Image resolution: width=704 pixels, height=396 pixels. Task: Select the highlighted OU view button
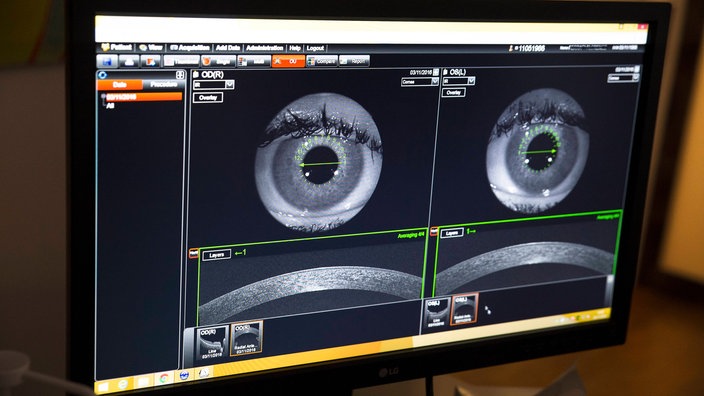[x=288, y=61]
